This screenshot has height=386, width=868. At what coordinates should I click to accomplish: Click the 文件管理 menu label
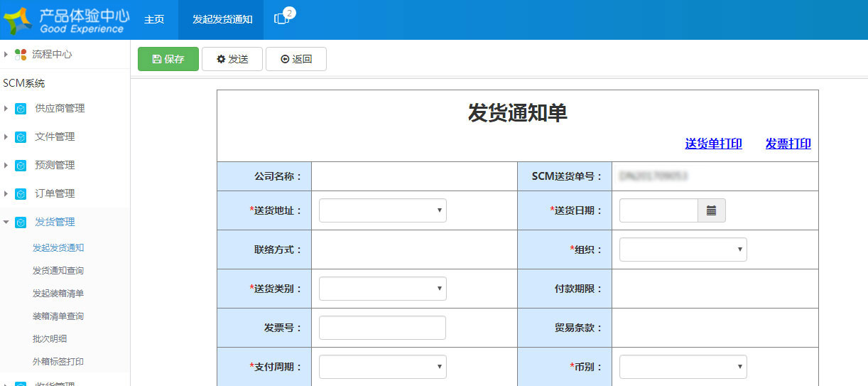55,136
